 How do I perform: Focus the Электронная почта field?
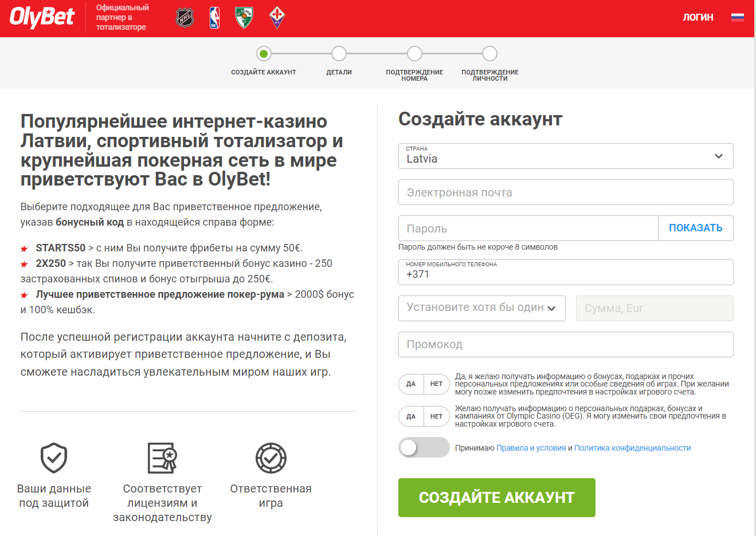point(566,192)
